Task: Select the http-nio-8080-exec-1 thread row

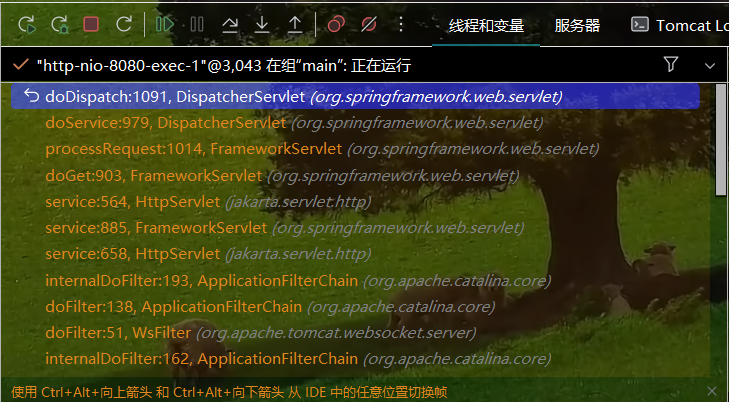Action: (364, 65)
